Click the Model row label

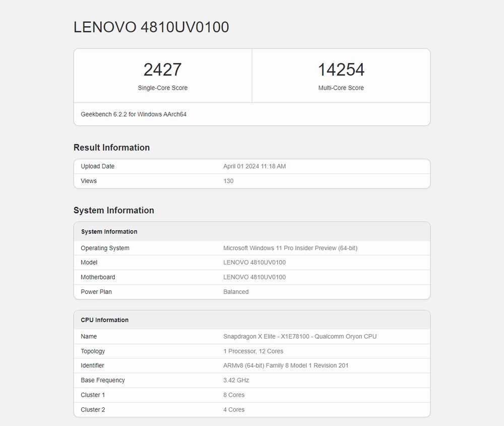[89, 262]
